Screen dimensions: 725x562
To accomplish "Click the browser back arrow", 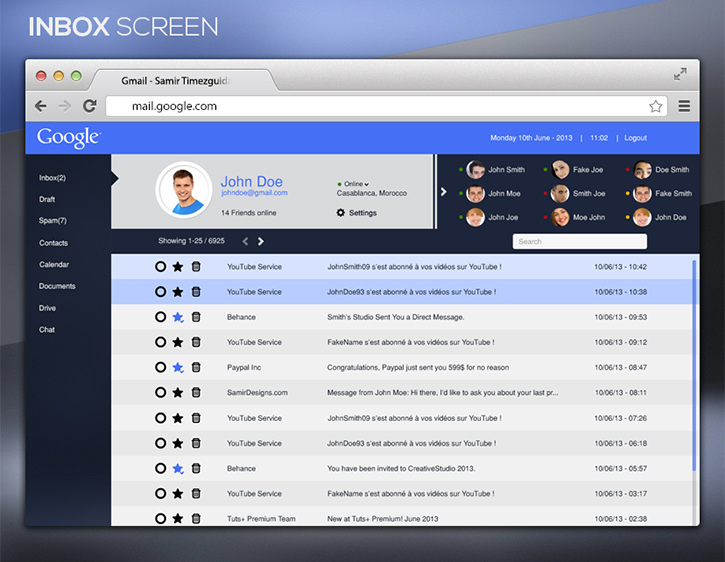I will coord(41,106).
